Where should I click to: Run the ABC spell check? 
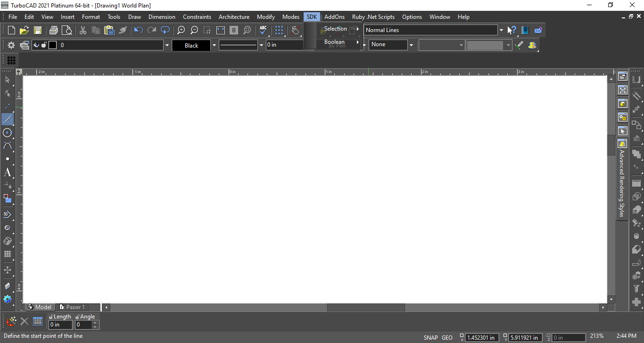coord(263,30)
